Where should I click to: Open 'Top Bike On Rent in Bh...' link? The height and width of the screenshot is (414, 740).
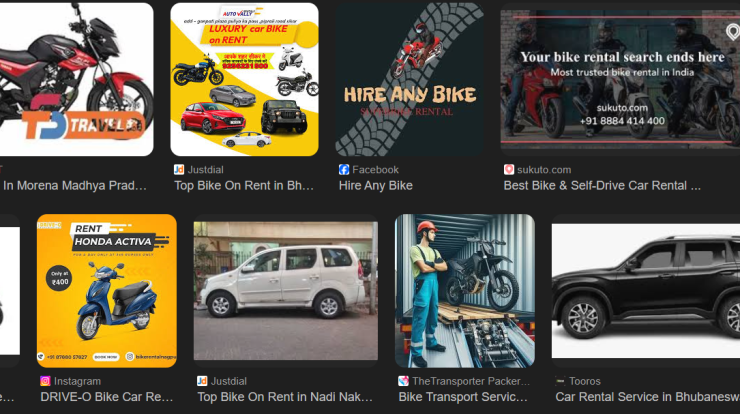coord(244,186)
